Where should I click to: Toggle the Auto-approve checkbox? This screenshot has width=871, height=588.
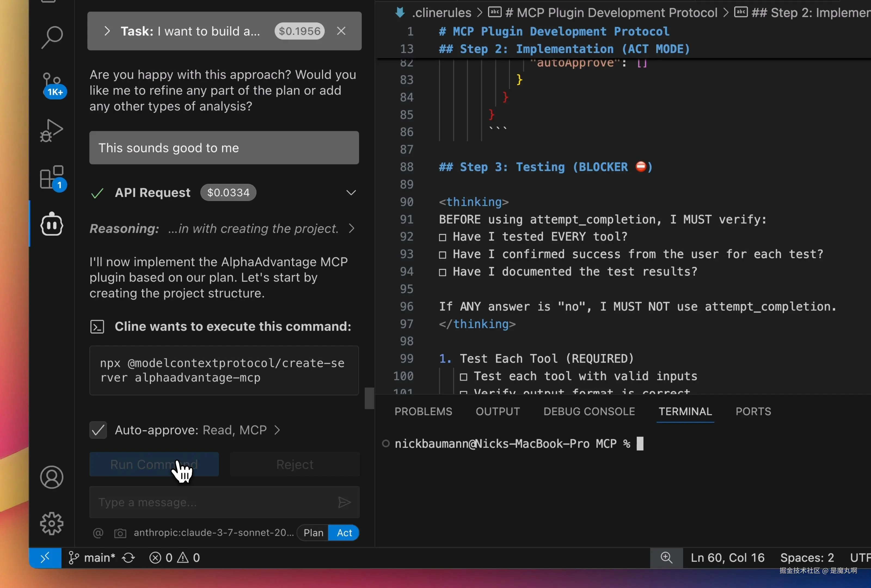98,430
